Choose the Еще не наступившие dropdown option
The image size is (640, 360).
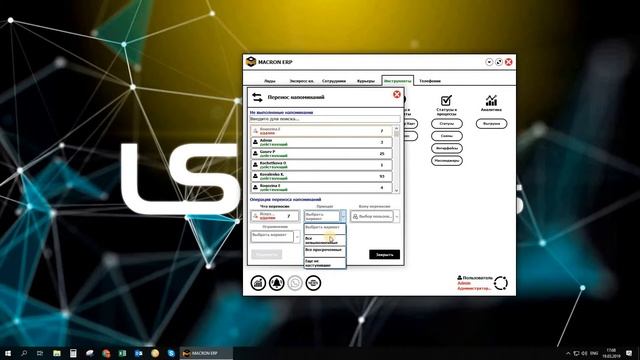pyautogui.click(x=325, y=262)
